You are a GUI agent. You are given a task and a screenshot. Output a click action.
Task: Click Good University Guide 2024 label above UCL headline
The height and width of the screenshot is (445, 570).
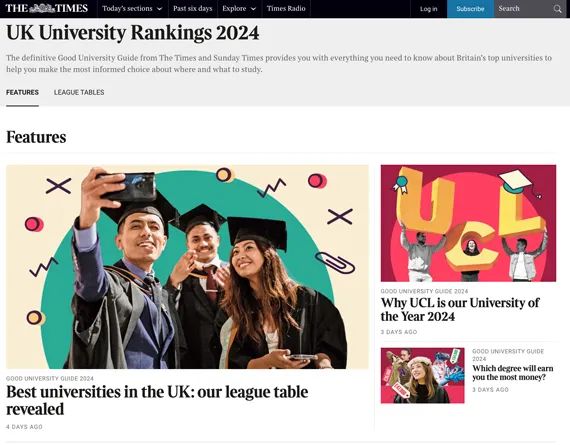pyautogui.click(x=424, y=291)
